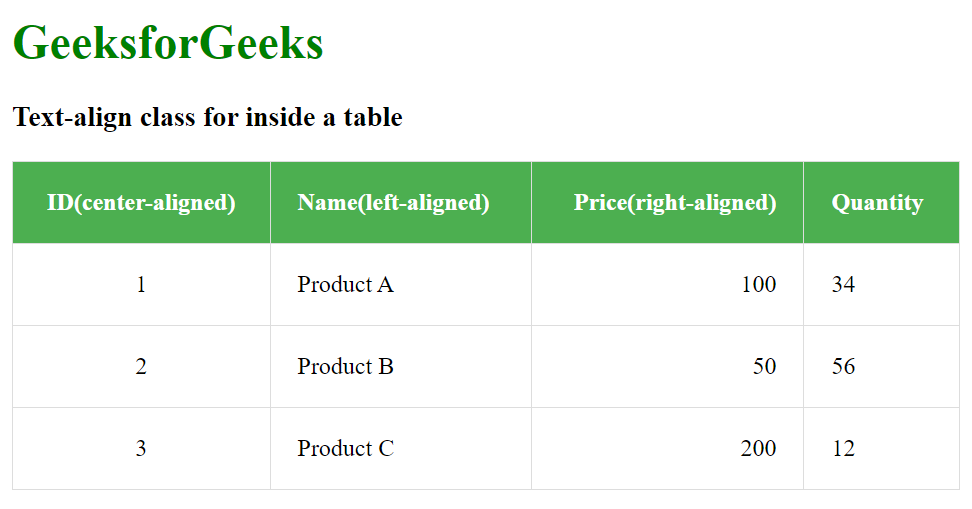
Task: Click the quantity cell showing 34
Action: (x=843, y=285)
